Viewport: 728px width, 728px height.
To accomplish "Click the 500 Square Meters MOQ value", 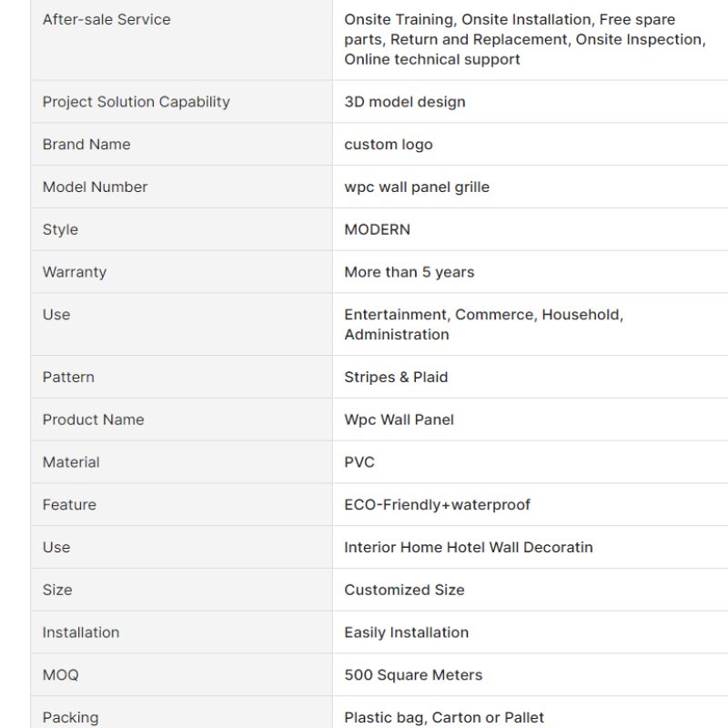I will point(413,675).
